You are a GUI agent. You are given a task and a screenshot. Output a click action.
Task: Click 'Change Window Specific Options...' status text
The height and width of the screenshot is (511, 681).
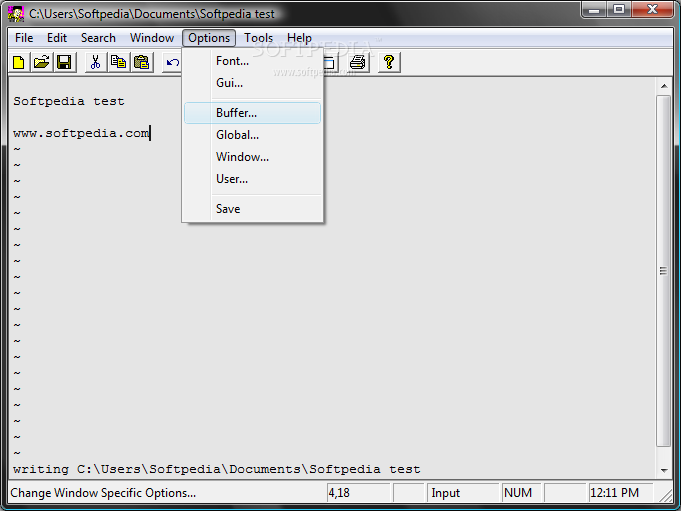tap(103, 493)
